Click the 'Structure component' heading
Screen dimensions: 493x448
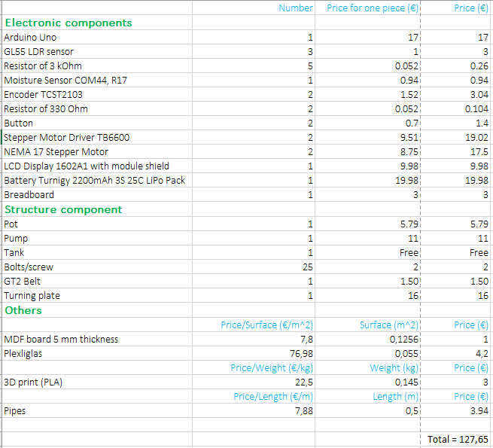point(97,209)
